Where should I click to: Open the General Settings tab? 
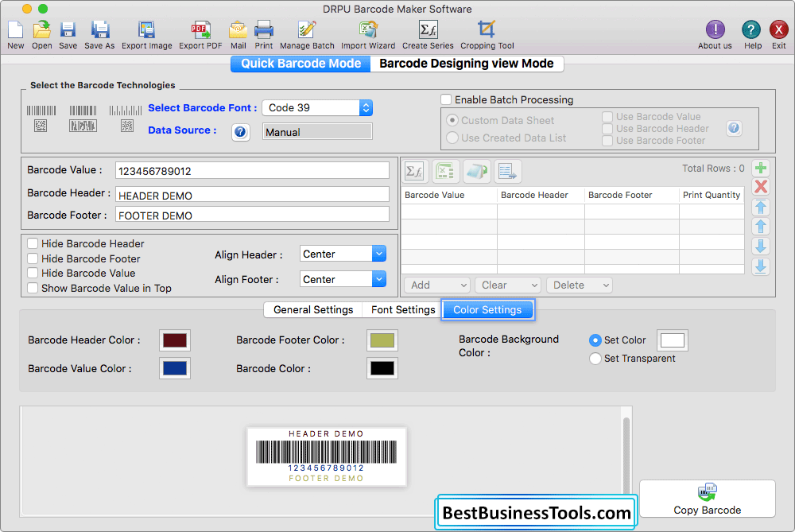click(x=313, y=310)
